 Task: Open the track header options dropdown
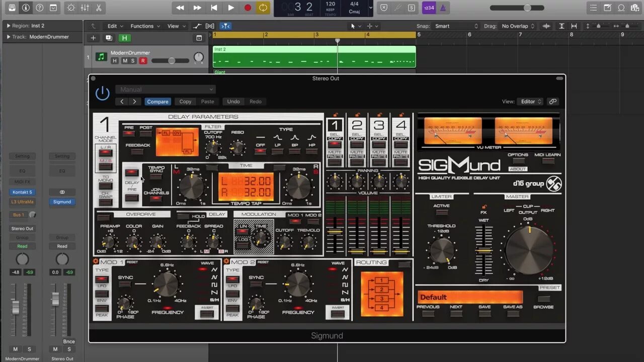[x=199, y=38]
